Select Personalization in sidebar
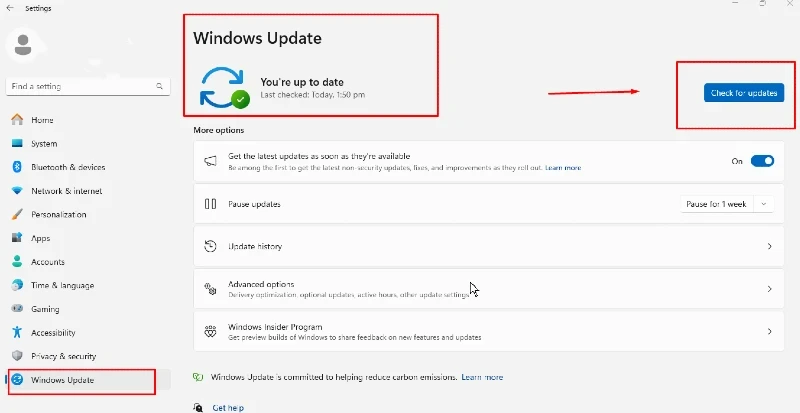The image size is (800, 413). (x=88, y=214)
